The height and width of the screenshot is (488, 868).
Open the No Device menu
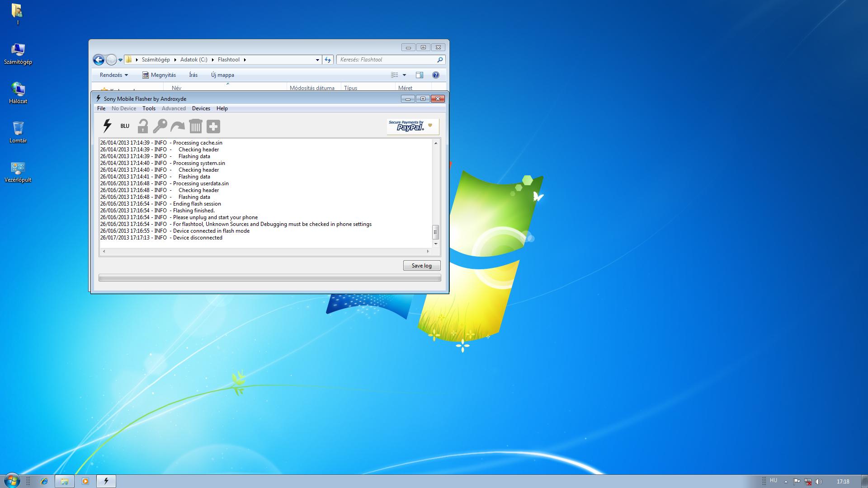click(124, 108)
